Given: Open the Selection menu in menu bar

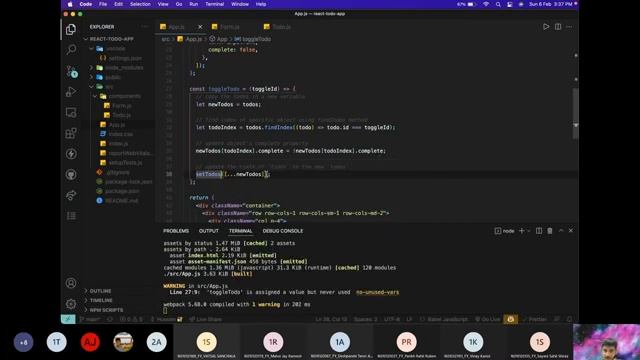Looking at the screenshot, I should (x=140, y=4).
